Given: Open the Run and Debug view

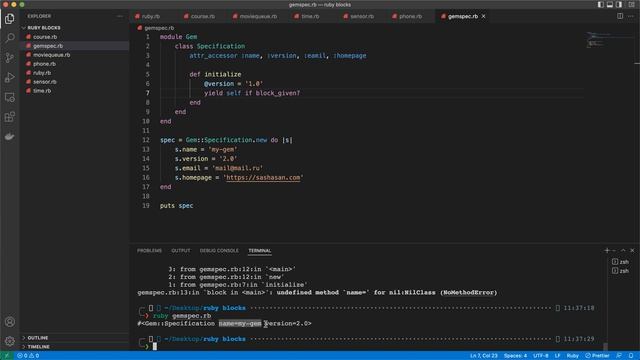Looking at the screenshot, I should 9,78.
